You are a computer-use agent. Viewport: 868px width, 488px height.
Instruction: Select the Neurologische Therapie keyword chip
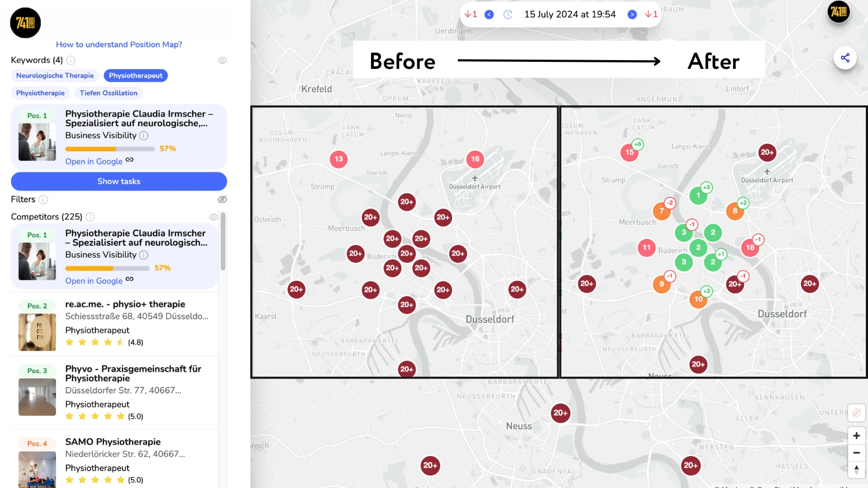click(x=54, y=75)
